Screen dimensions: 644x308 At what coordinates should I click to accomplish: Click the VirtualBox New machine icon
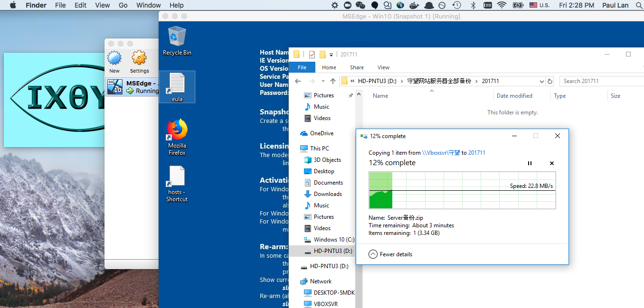point(114,58)
